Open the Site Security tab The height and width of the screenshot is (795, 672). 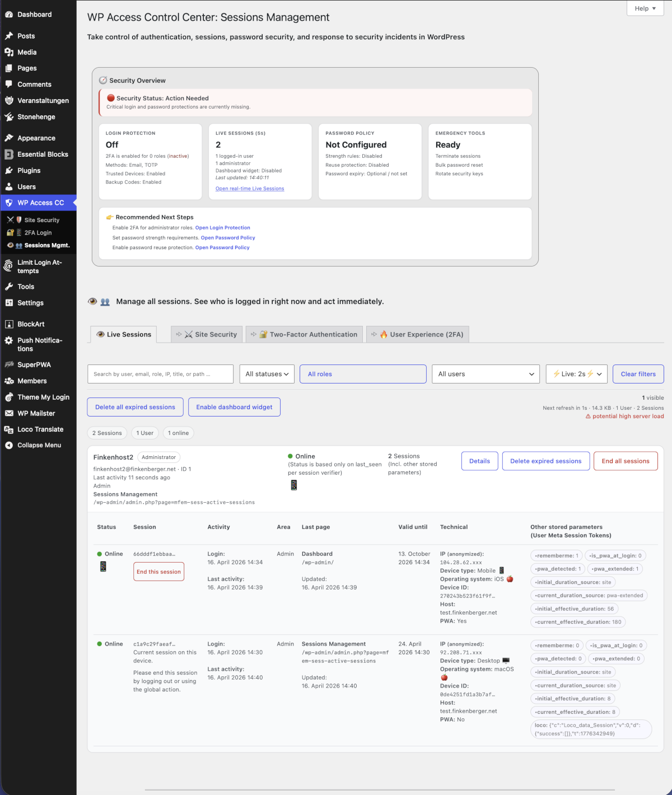tap(207, 334)
